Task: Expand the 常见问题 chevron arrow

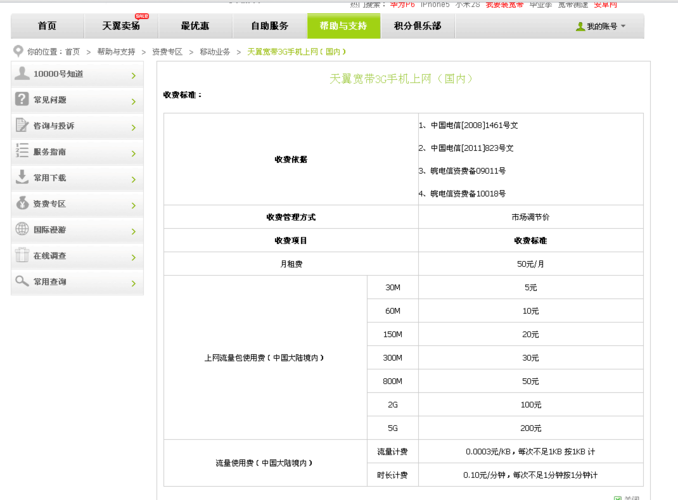Action: [x=134, y=102]
